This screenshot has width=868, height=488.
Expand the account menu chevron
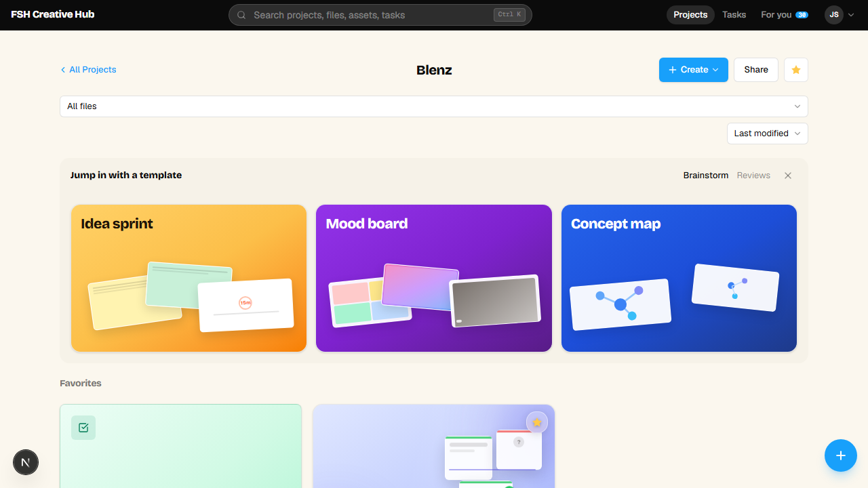pyautogui.click(x=851, y=15)
